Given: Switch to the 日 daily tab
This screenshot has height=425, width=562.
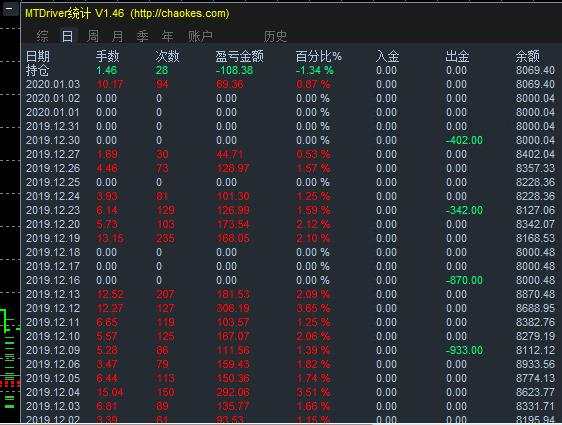Looking at the screenshot, I should (68, 36).
